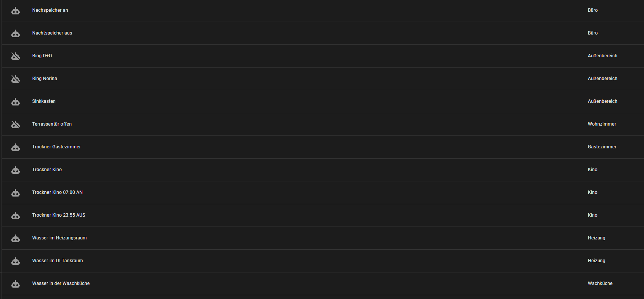Open the Nachspeicher an automation
This screenshot has height=299, width=644.
pos(50,10)
